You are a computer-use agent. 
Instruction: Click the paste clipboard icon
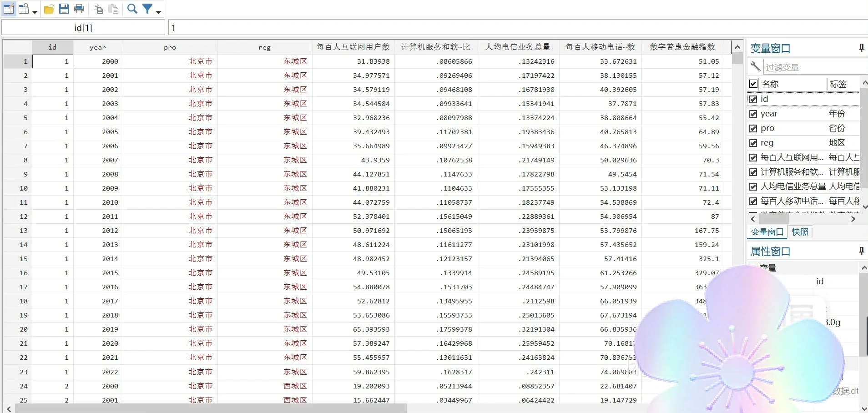(x=113, y=9)
